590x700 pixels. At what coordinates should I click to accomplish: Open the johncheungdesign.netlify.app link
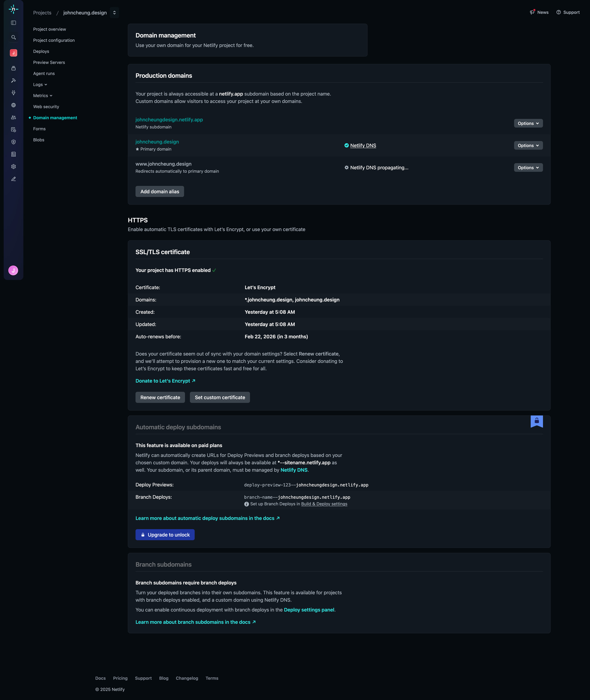point(169,120)
